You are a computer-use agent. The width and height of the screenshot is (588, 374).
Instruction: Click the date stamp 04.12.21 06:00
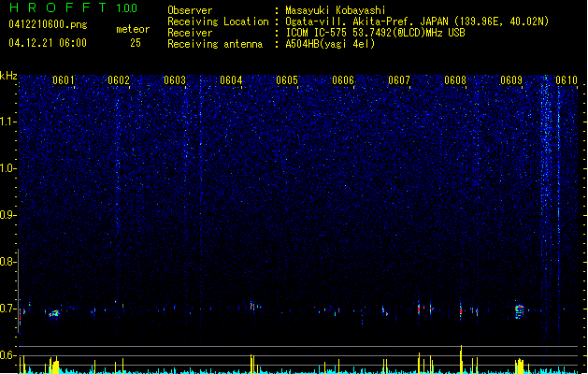(48, 43)
